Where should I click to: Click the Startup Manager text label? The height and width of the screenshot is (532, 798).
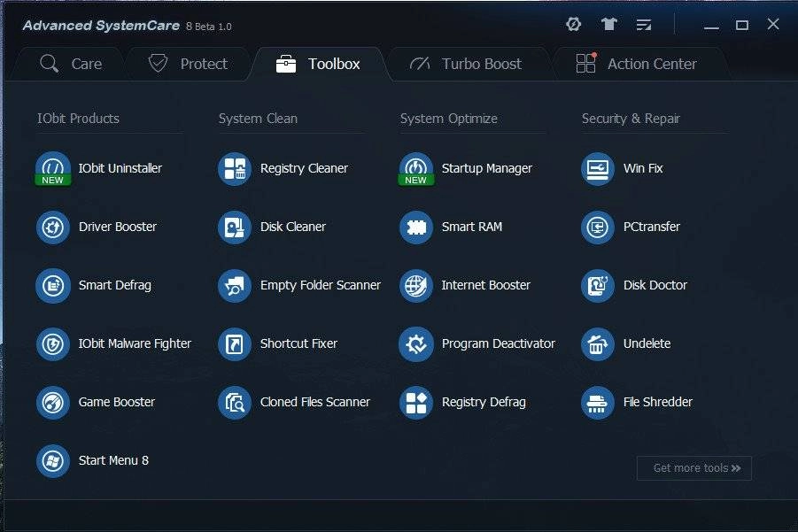[x=486, y=168]
